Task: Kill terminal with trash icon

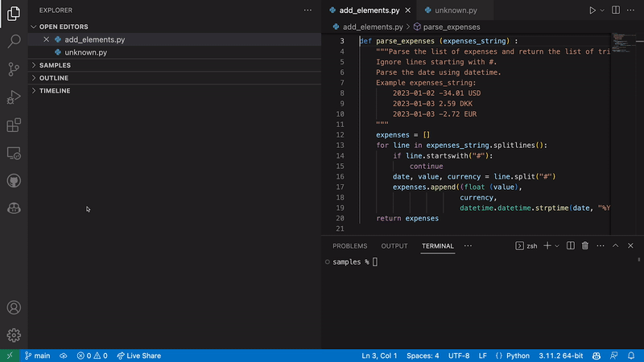Action: (585, 245)
